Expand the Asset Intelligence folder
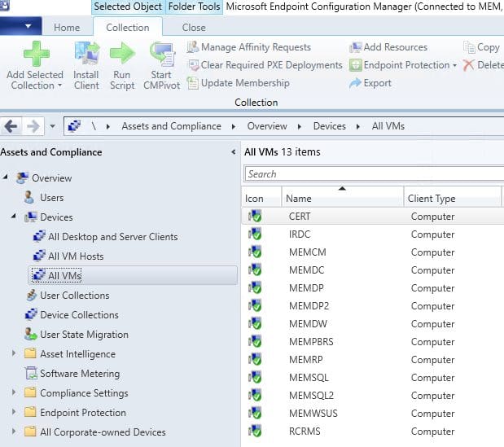This screenshot has width=504, height=447. click(14, 353)
